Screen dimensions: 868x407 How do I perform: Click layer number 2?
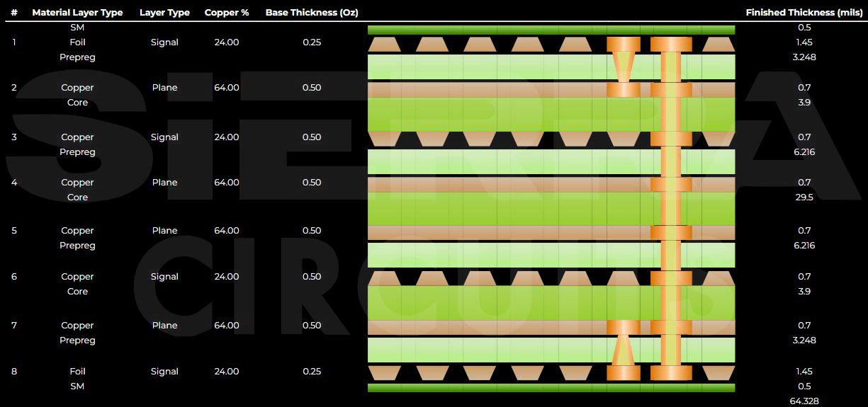pos(13,88)
